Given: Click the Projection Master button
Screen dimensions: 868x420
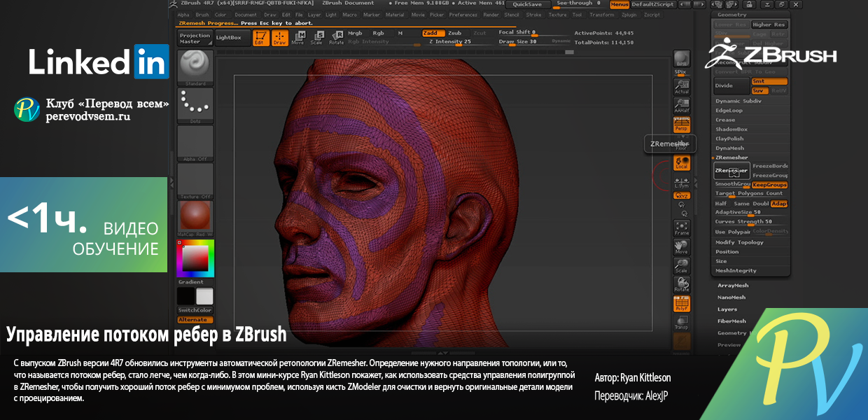Looking at the screenshot, I should point(195,38).
